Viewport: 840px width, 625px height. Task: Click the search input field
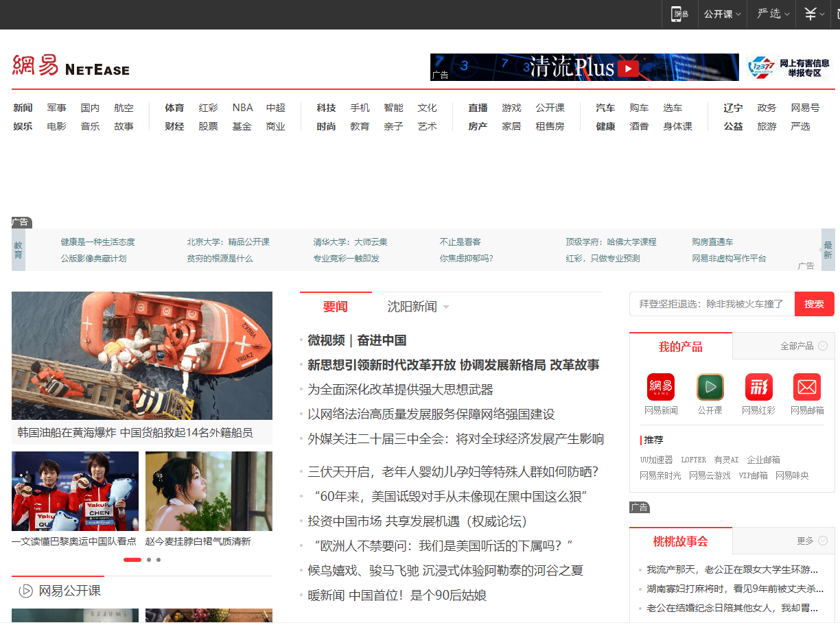tap(712, 304)
